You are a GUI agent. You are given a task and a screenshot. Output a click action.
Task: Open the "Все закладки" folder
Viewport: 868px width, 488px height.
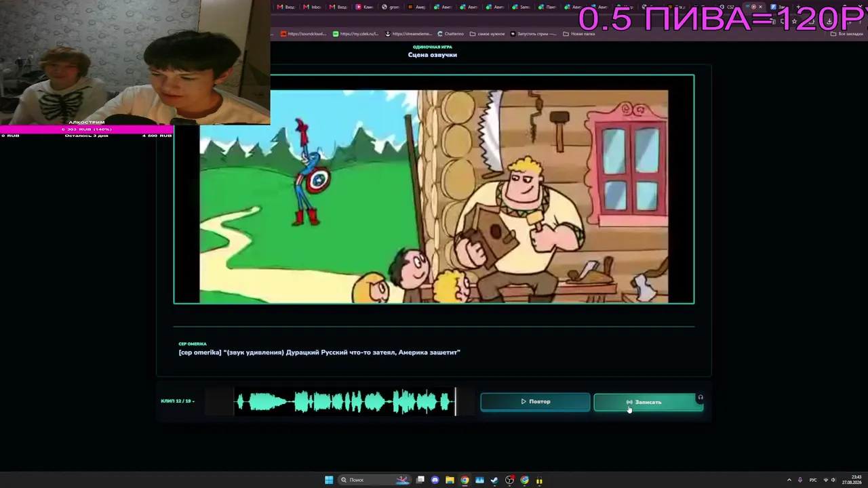[847, 34]
